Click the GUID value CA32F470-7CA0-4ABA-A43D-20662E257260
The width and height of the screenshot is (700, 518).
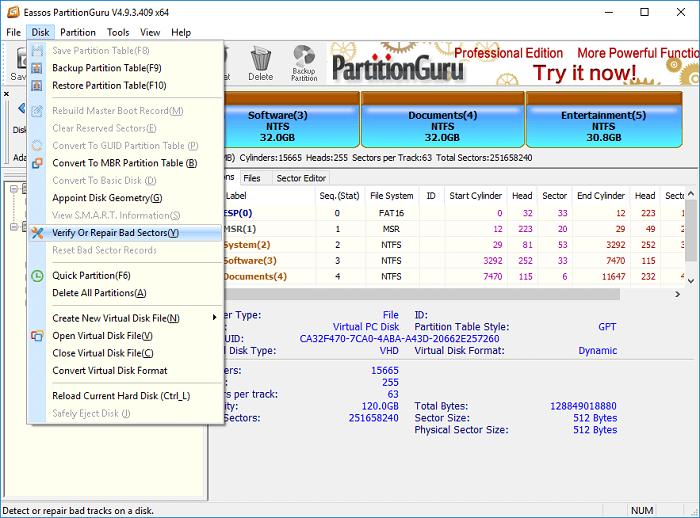pyautogui.click(x=399, y=338)
